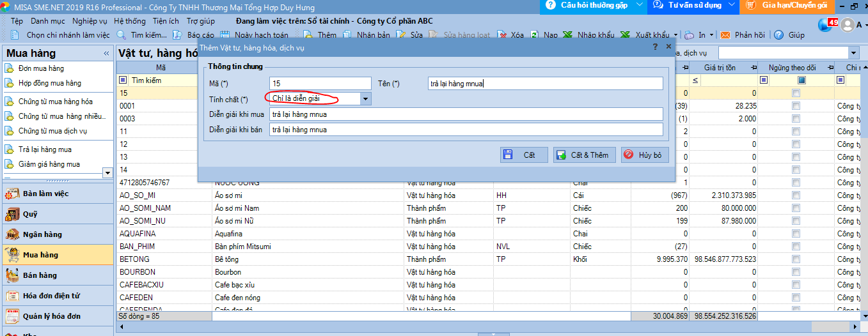Image resolution: width=868 pixels, height=336 pixels.
Task: Click the Cất & Thêm button
Action: click(585, 155)
